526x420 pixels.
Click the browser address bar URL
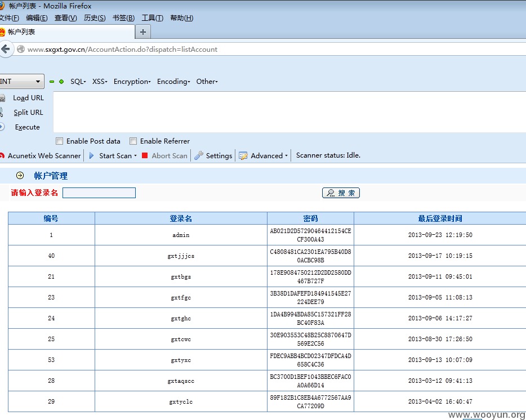pyautogui.click(x=122, y=50)
